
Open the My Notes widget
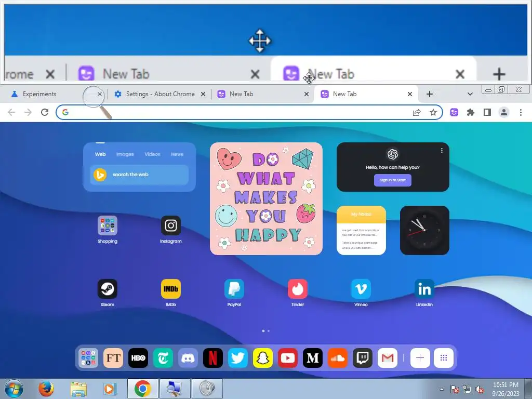(x=361, y=230)
